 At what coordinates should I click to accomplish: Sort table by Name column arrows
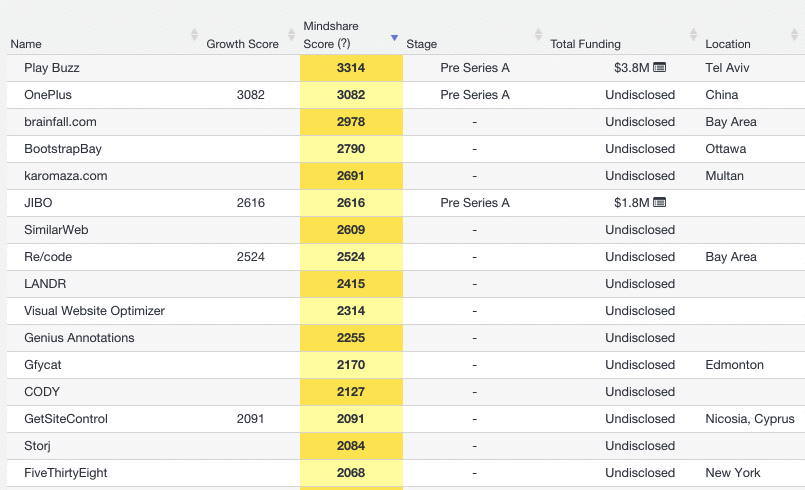(194, 34)
